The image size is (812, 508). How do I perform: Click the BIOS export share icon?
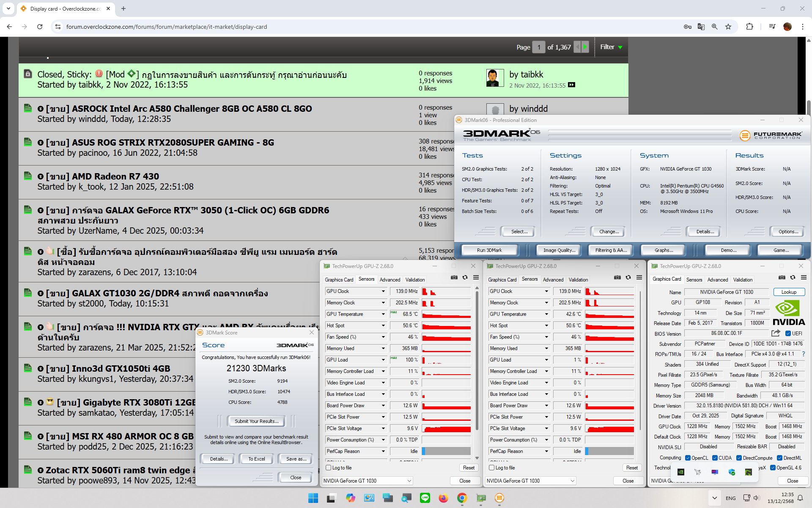[x=776, y=333]
